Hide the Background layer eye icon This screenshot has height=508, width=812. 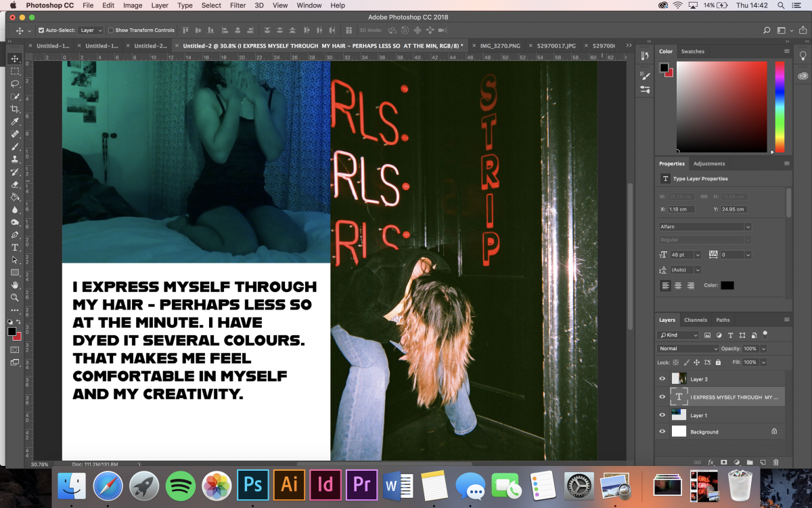tap(662, 431)
